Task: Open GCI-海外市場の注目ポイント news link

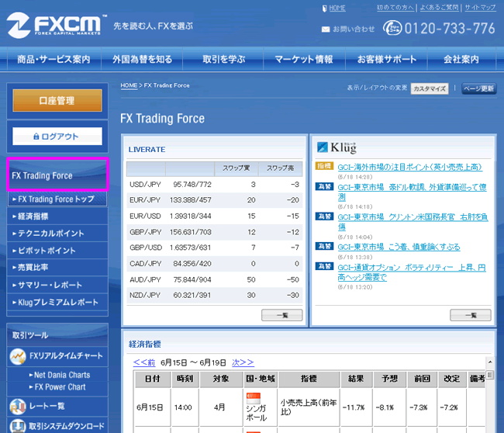Action: (410, 167)
